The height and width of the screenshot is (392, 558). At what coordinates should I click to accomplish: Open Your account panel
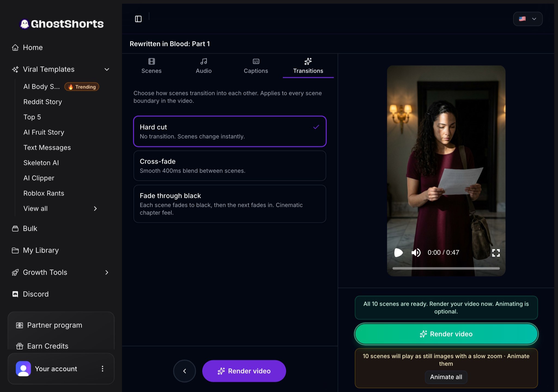coord(61,369)
